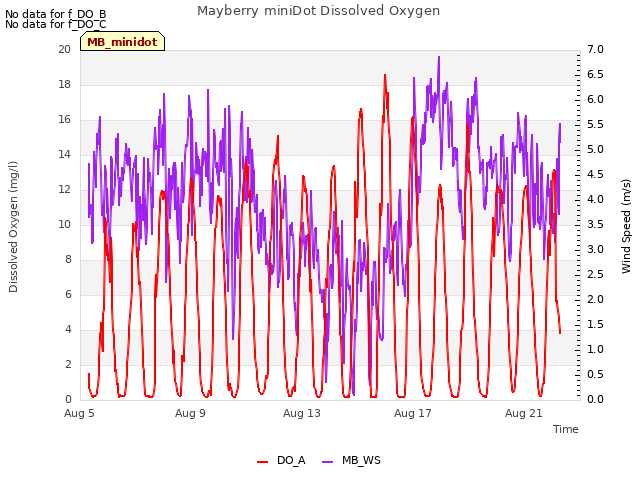
Task: Click the 'No data for f_DO_C' message
Action: tap(56, 24)
